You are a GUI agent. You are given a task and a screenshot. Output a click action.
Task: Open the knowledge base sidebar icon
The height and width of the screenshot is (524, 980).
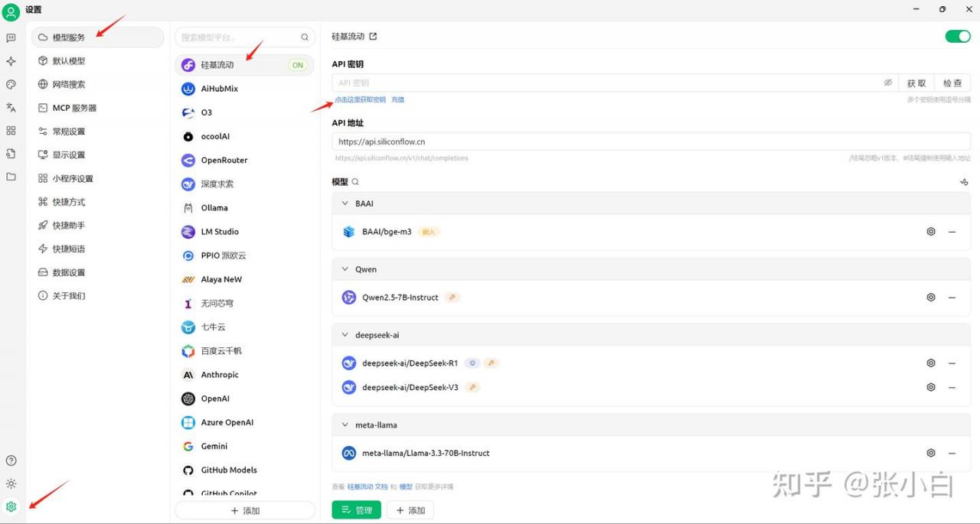click(11, 154)
